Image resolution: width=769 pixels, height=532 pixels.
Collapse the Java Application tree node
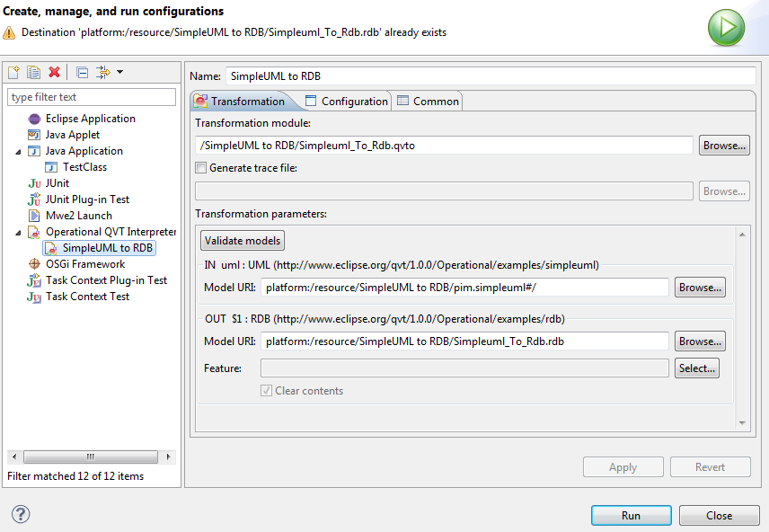[18, 152]
